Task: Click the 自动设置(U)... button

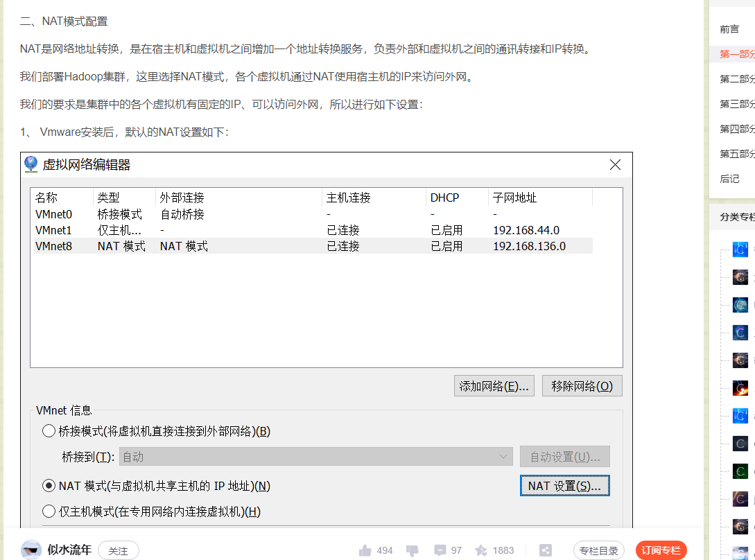Action: pos(565,457)
